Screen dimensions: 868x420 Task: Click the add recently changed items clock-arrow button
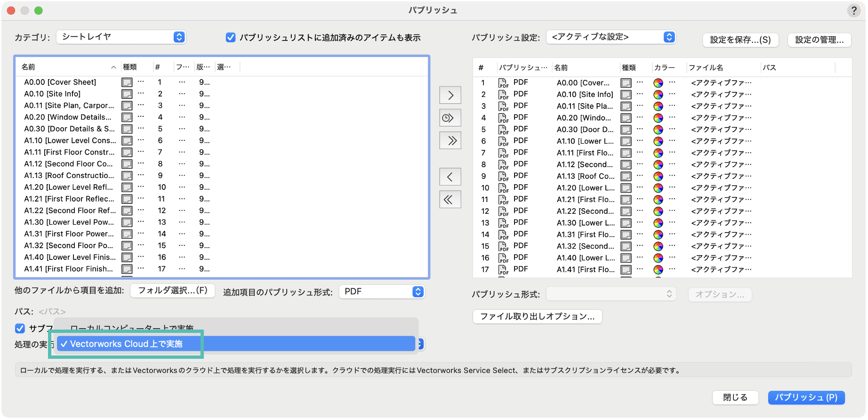[450, 118]
